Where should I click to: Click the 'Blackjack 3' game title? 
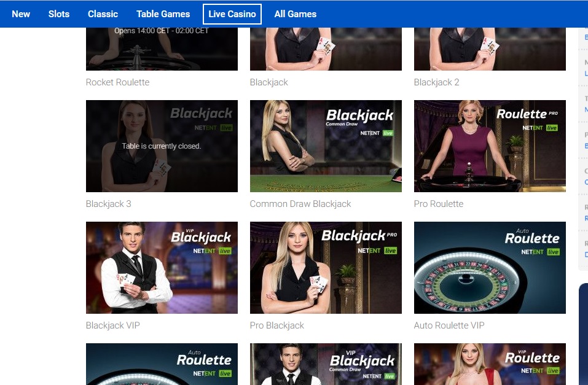click(108, 204)
